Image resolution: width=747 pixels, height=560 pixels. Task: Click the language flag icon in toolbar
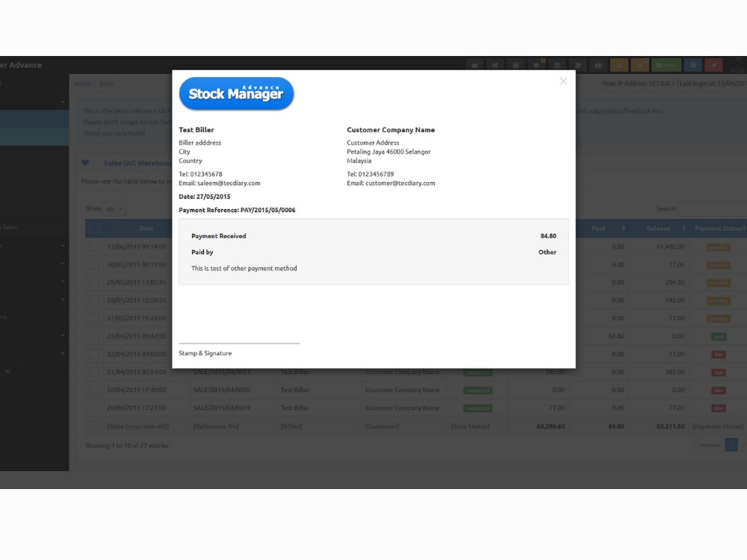(598, 65)
